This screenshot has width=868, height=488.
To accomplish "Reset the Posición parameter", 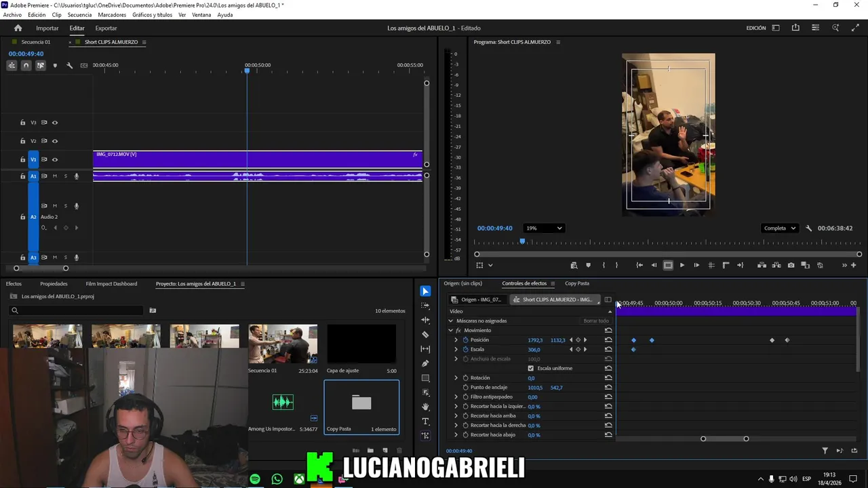I will coord(608,340).
